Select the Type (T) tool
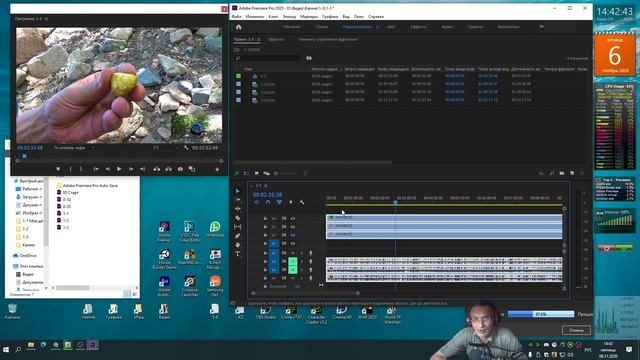This screenshot has width=640, height=360. (238, 253)
